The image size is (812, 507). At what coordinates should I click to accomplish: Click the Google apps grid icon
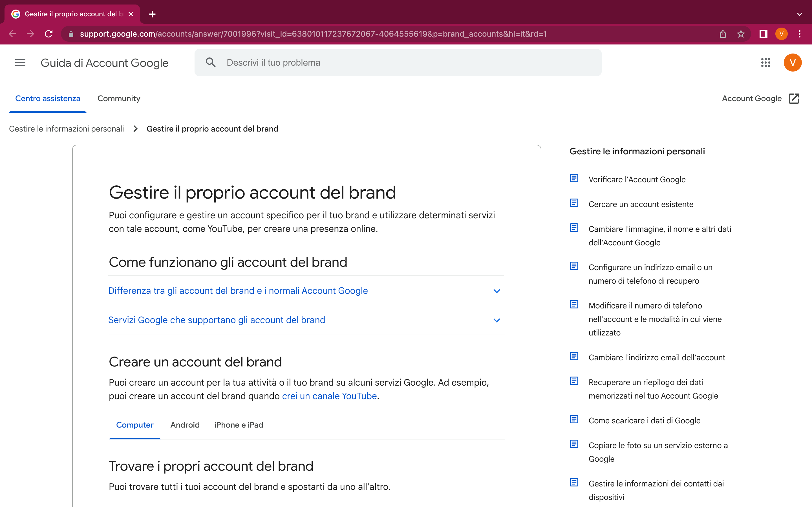pyautogui.click(x=765, y=63)
